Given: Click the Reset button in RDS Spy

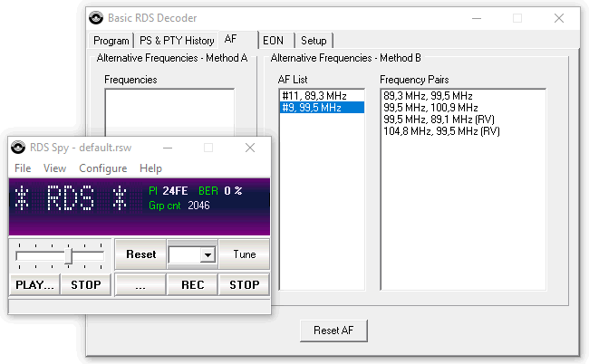Looking at the screenshot, I should point(140,254).
